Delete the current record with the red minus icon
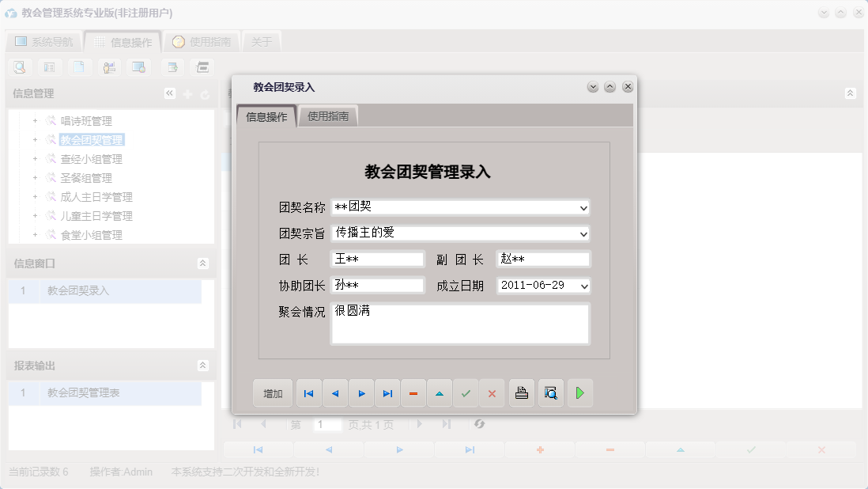Viewport: 868px width, 489px height. point(413,393)
